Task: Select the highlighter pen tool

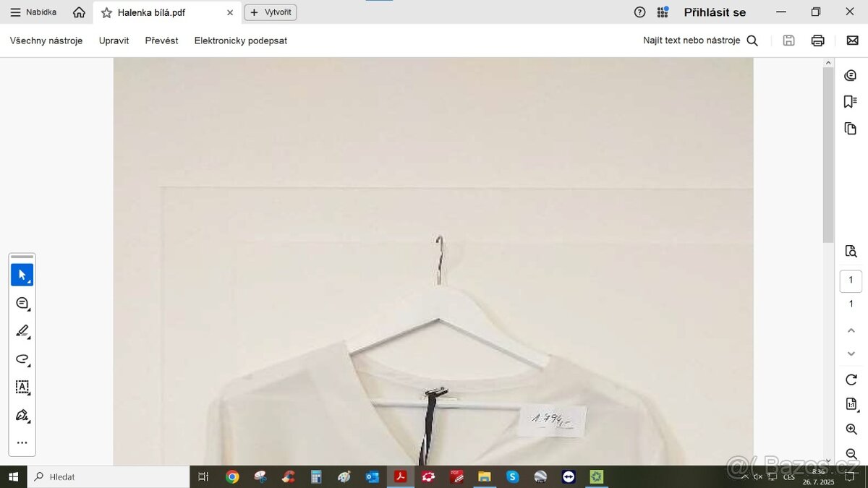Action: (22, 331)
